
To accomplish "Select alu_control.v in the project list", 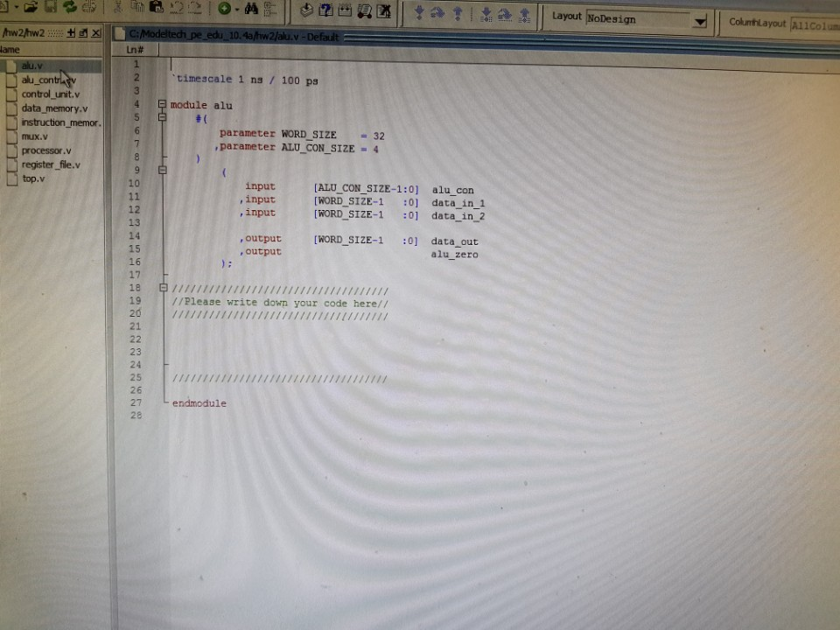I will [x=48, y=80].
